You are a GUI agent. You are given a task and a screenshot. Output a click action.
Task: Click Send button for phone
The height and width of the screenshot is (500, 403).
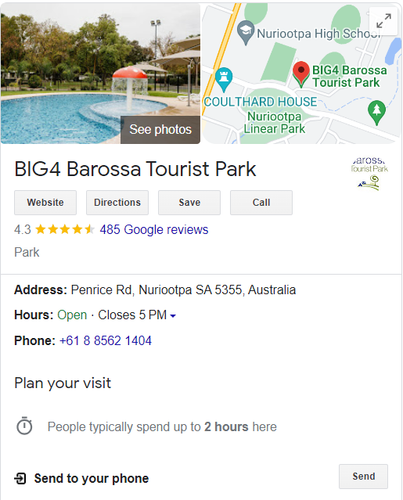363,476
